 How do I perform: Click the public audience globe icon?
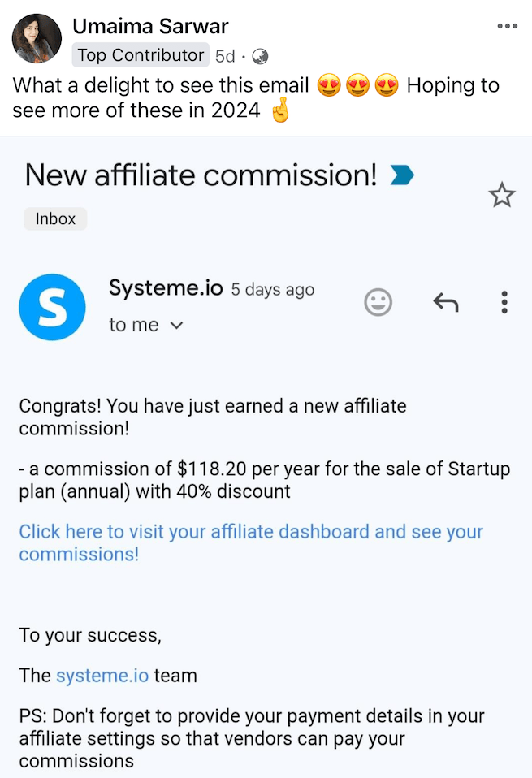260,57
